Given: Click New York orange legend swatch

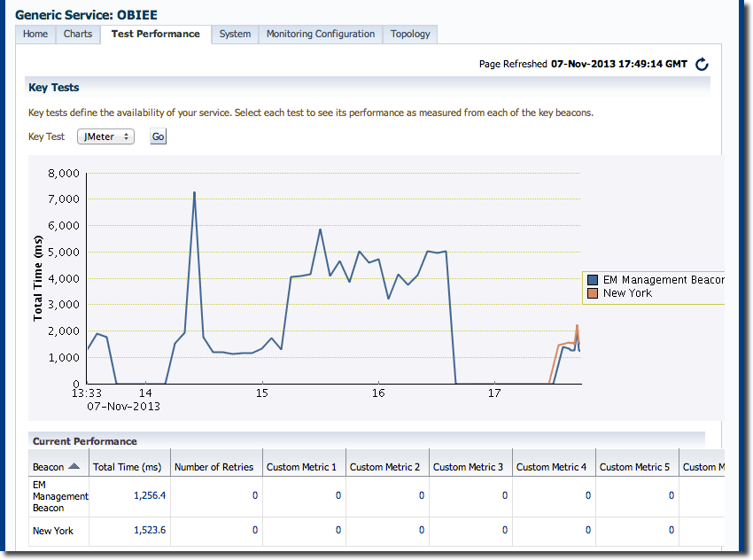Looking at the screenshot, I should coord(594,293).
